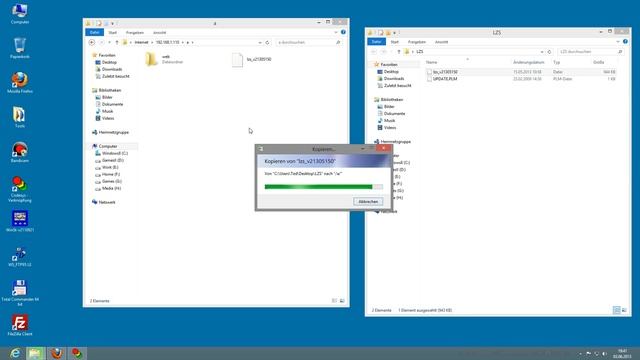Open the Computer desktop icon
The image size is (640, 360).
click(20, 13)
